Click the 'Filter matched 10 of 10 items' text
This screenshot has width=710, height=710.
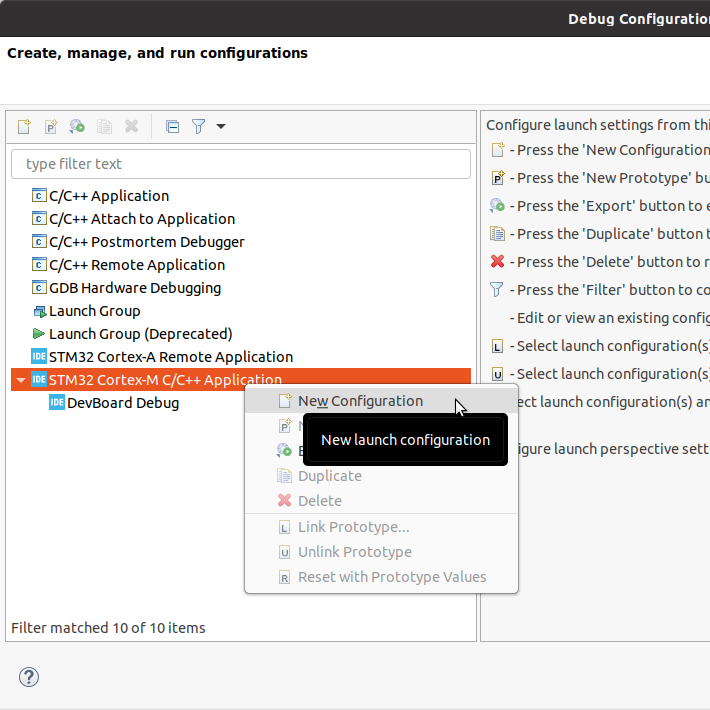[108, 628]
